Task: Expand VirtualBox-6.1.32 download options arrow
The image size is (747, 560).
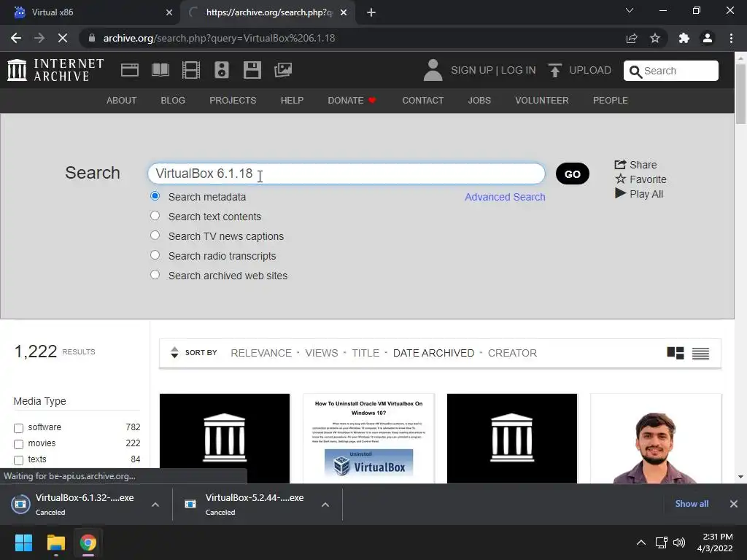Action: 155,505
